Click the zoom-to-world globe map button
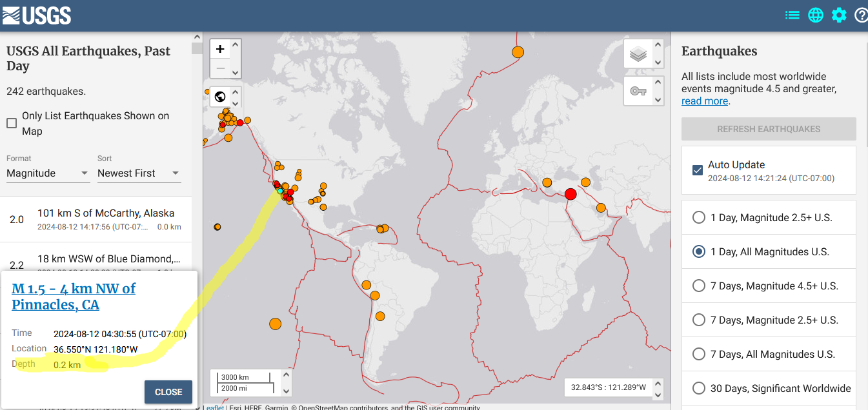868x410 pixels. 220,97
